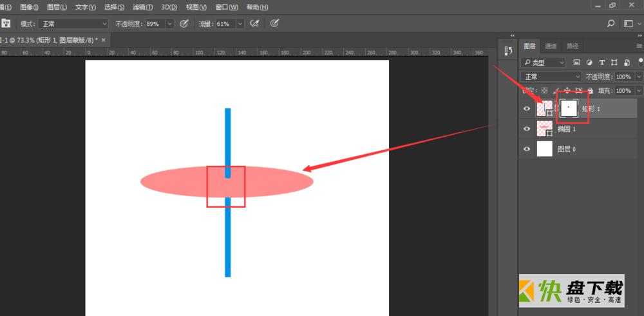The width and height of the screenshot is (644, 316).
Task: Open Layers panel flyout menu icon
Action: click(639, 46)
